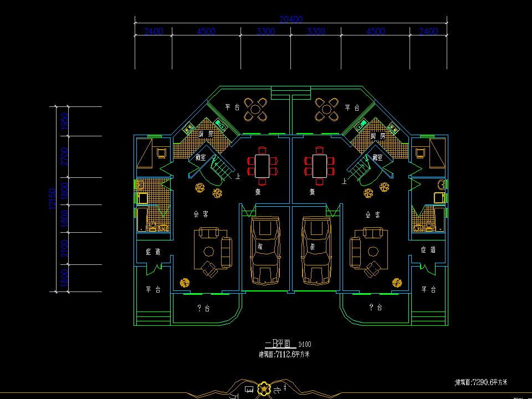
Task: Click the left unit bathtub
Action: coord(142,219)
